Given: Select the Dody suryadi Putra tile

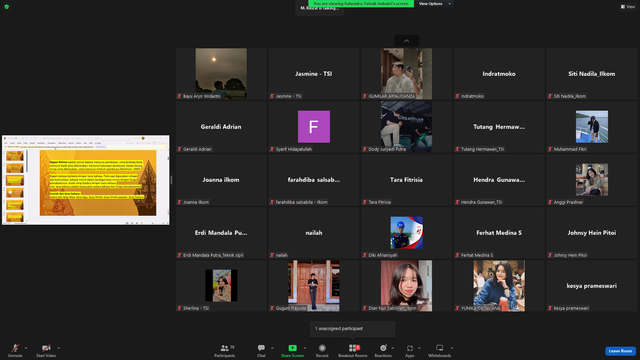Looking at the screenshot, I should pyautogui.click(x=407, y=127).
